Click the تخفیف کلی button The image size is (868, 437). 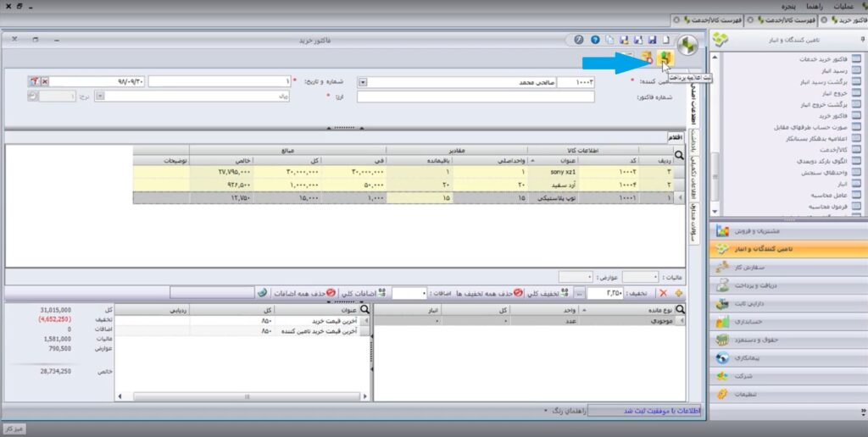point(547,293)
